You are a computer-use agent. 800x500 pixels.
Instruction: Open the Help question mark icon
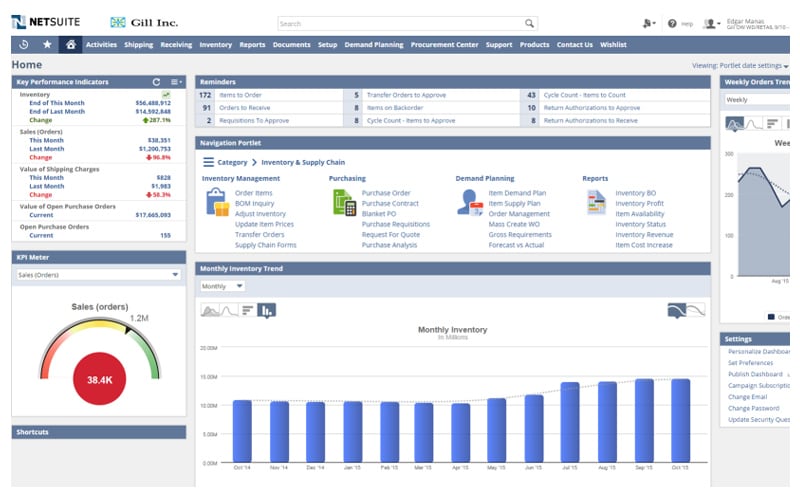coord(672,23)
